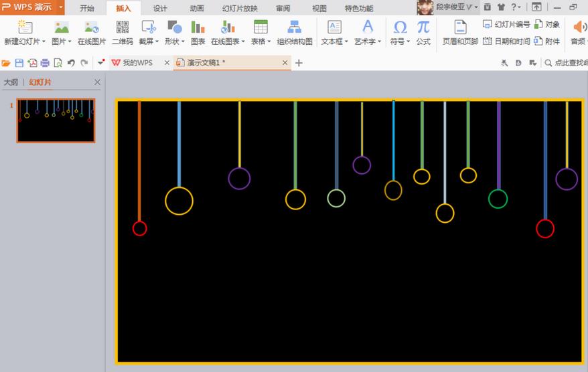Click 幻灯片编号 slide number button

pyautogui.click(x=506, y=25)
